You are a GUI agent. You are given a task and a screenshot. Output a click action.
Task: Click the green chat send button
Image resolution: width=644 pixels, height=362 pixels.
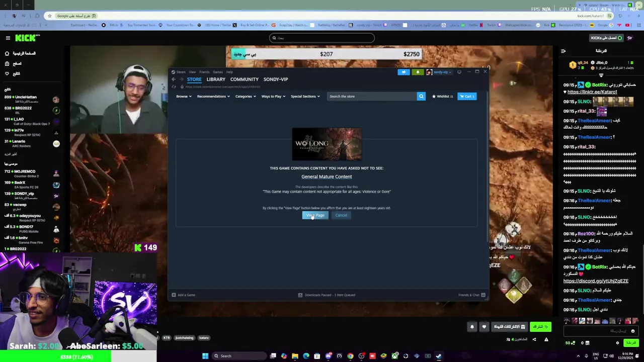630,343
